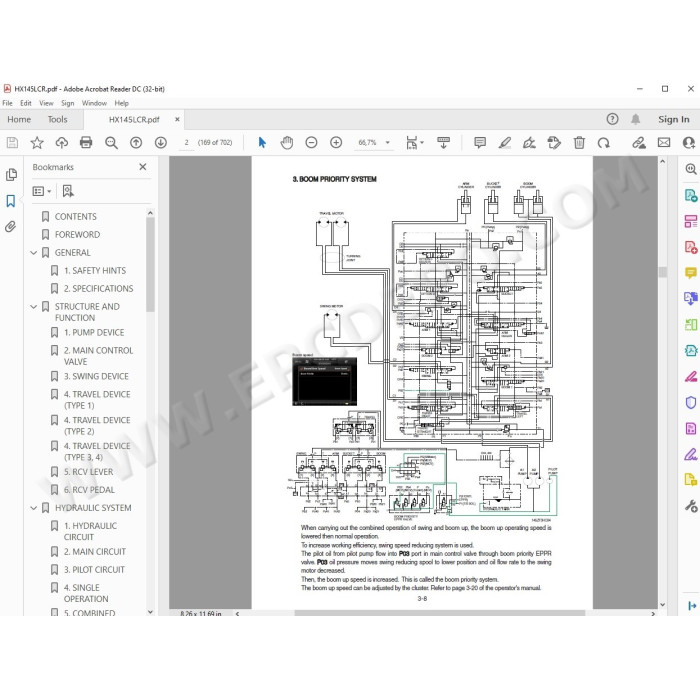
Task: Add new bookmark icon in panel
Action: click(x=68, y=191)
